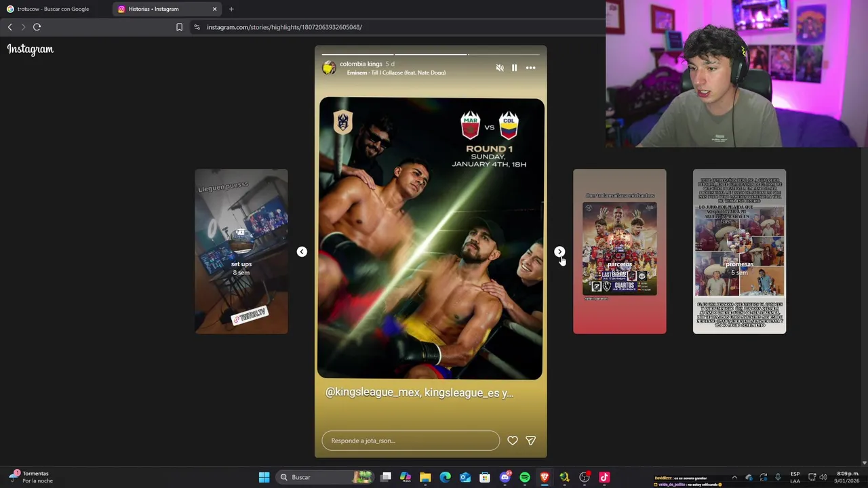Screen dimensions: 868x488
Task: Bookmark this page icon
Action: click(179, 27)
